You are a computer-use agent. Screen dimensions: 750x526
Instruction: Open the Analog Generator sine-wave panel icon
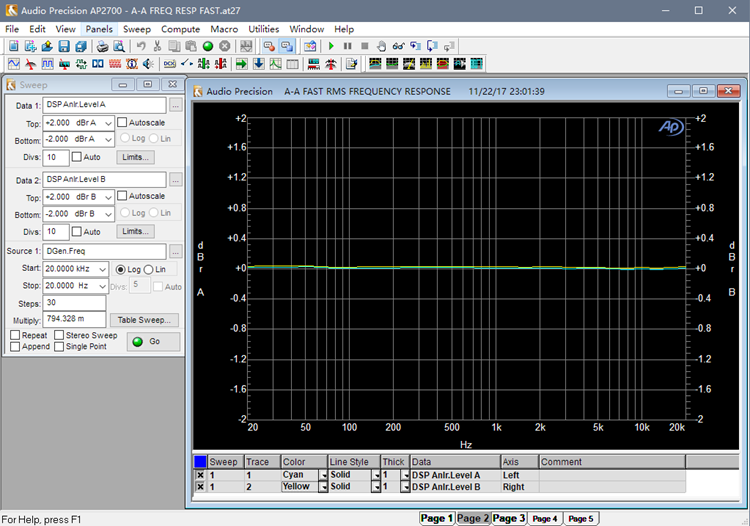[13, 64]
